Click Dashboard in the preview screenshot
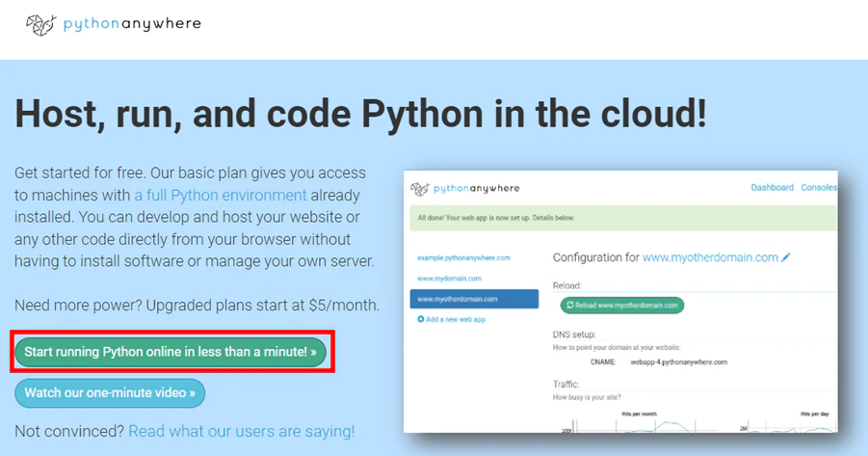 click(773, 187)
